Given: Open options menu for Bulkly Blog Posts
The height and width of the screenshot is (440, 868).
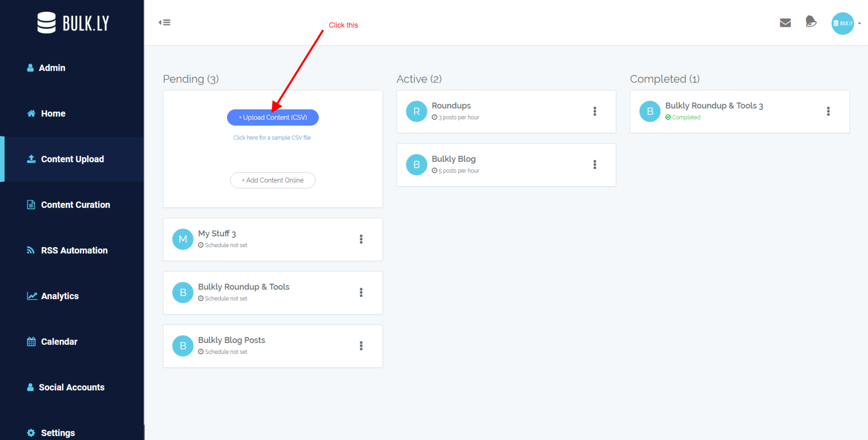Looking at the screenshot, I should 361,346.
